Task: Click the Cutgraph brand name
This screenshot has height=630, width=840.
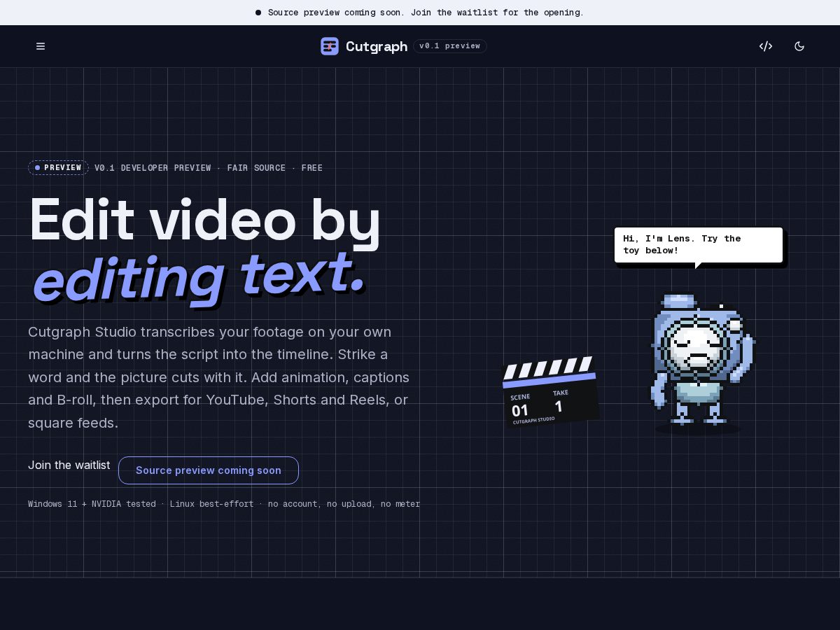Action: click(377, 46)
